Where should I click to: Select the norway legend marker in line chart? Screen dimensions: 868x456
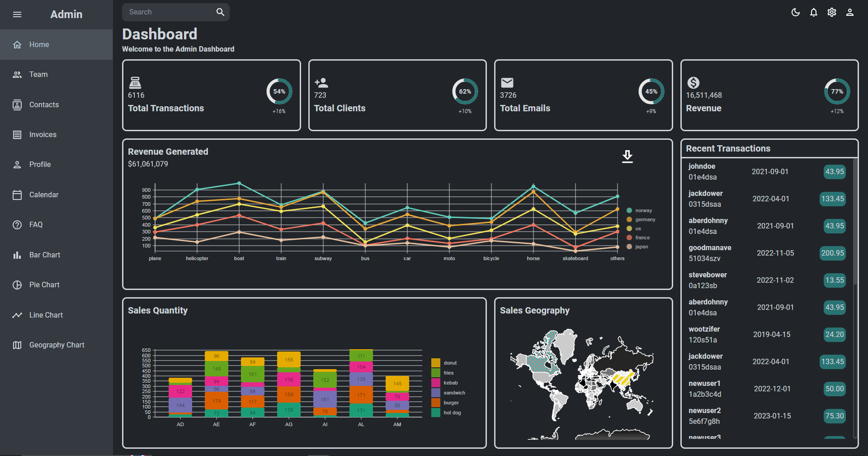[x=629, y=210]
